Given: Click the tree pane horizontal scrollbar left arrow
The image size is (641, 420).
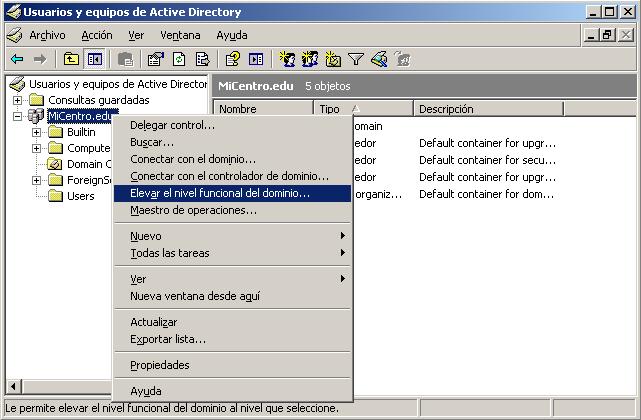Looking at the screenshot, I should (12, 386).
